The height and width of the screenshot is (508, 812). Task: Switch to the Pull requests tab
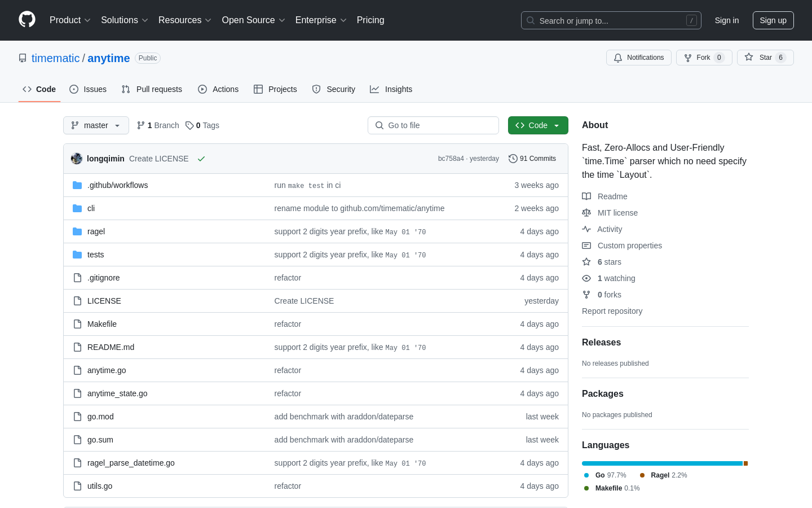[152, 89]
